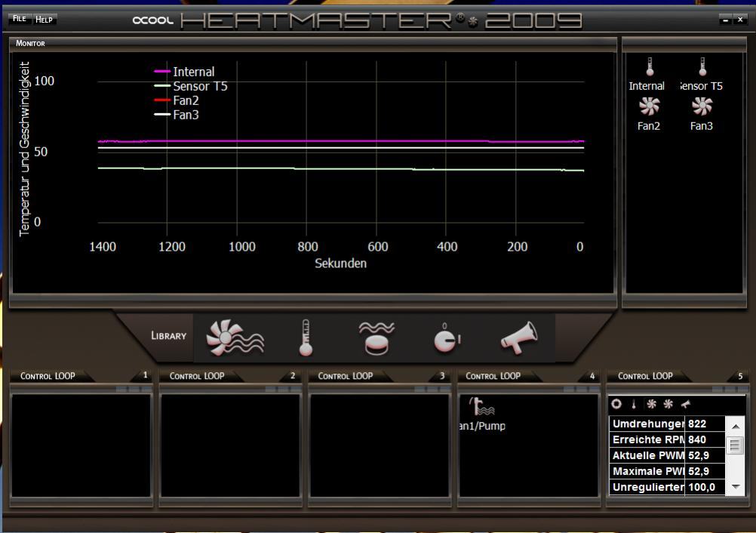Select the flow sensor library icon
Image resolution: width=756 pixels, height=533 pixels.
coord(376,337)
